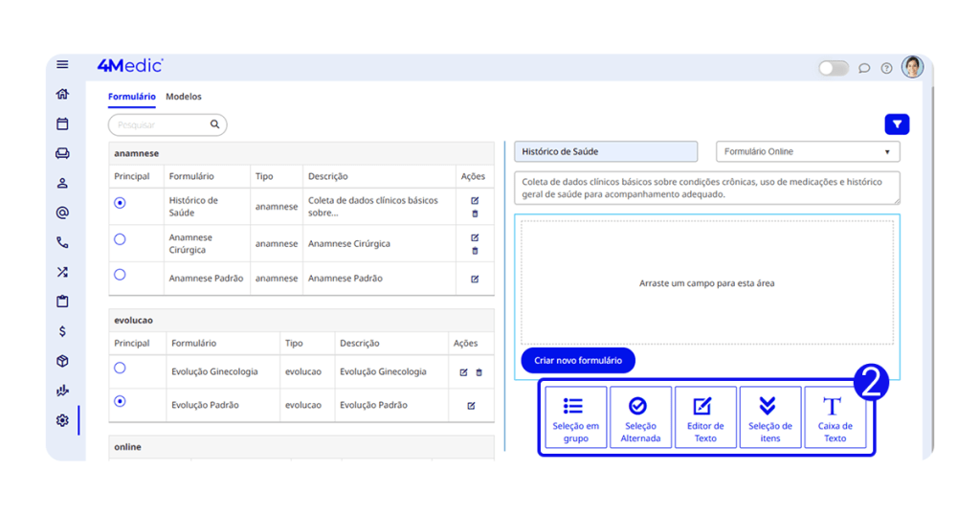Select Anamnese Padrão as principal radio
The image size is (980, 515).
tap(120, 275)
